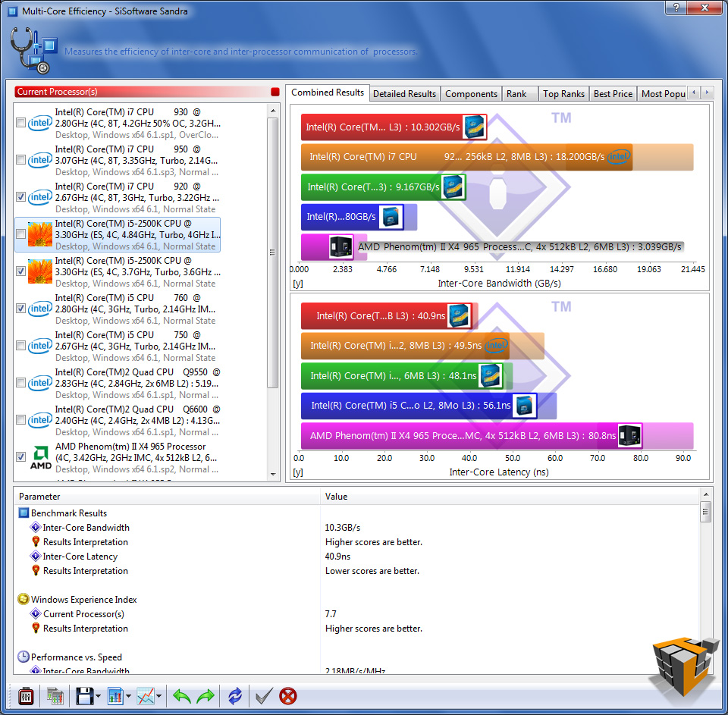728x715 pixels.
Task: Click the AMD logo in processor list
Action: [40, 458]
